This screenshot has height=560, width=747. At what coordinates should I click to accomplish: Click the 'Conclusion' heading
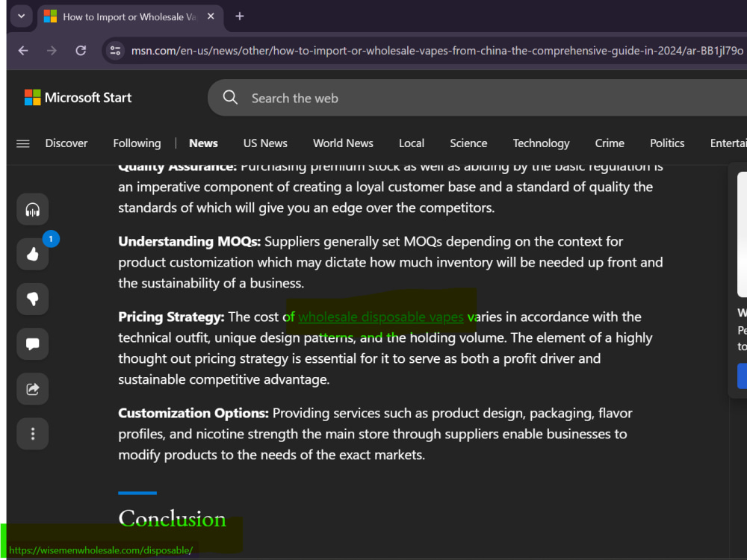tap(172, 519)
